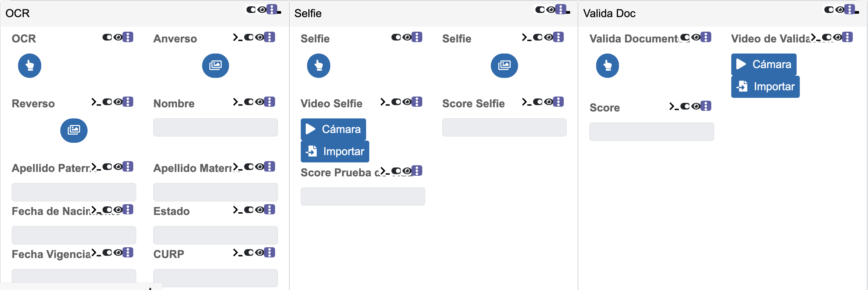The height and width of the screenshot is (290, 868).
Task: Click the hand pointer button under Valida Documento
Action: tap(607, 66)
